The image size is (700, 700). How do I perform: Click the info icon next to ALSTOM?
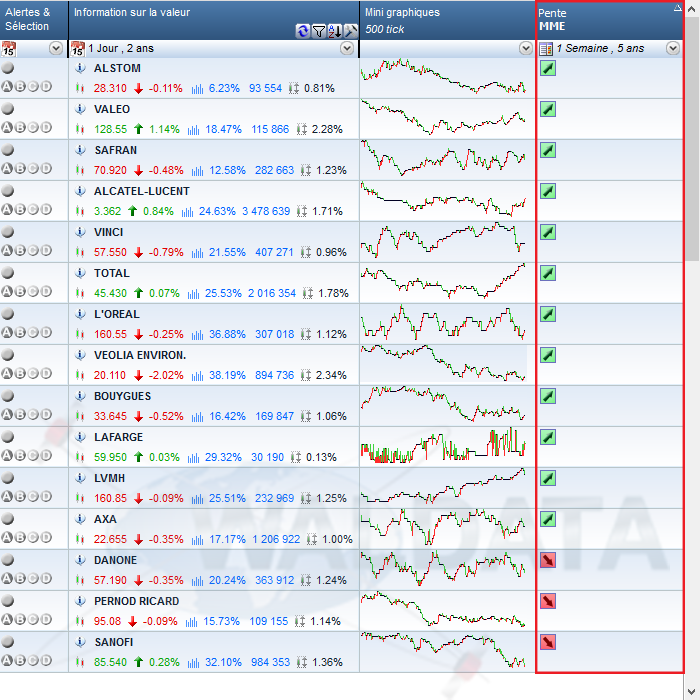80,68
